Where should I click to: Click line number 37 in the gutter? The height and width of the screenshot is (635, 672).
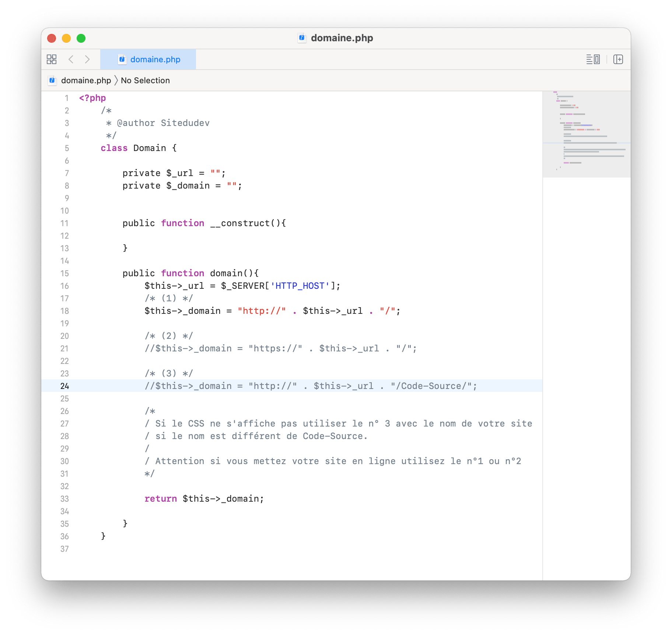(65, 549)
